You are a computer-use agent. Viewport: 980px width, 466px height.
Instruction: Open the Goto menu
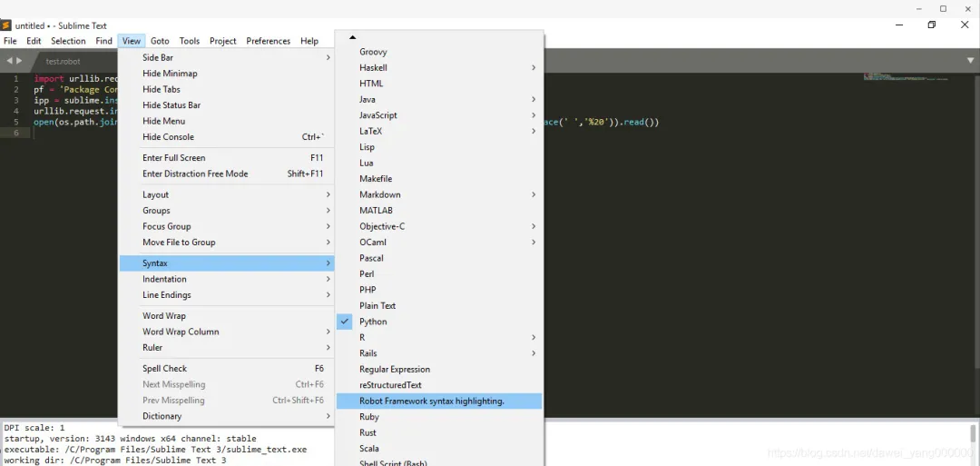(x=160, y=41)
